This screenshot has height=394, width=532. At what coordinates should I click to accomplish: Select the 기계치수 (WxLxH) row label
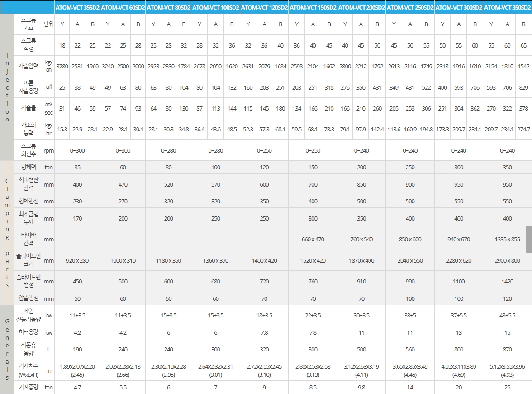(x=28, y=370)
